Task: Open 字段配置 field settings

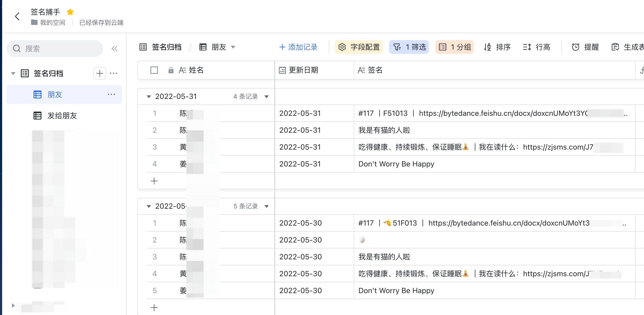Action: (359, 47)
